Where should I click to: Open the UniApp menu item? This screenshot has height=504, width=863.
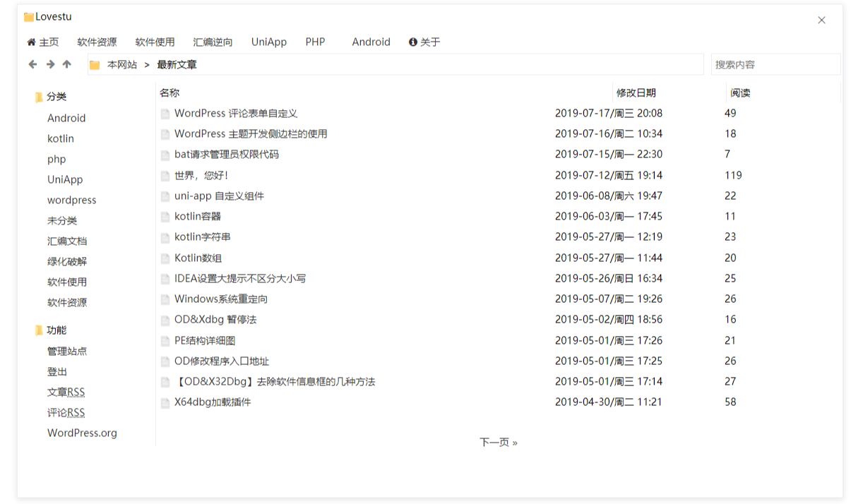tap(269, 42)
